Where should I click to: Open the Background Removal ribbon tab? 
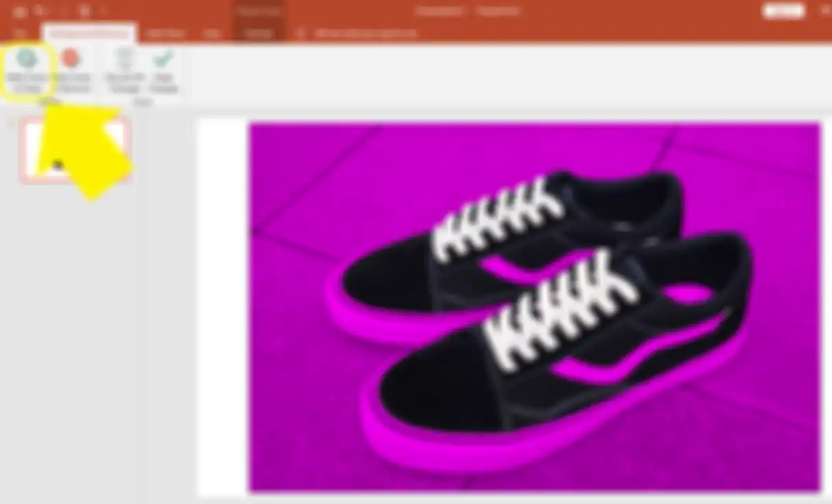click(x=89, y=33)
